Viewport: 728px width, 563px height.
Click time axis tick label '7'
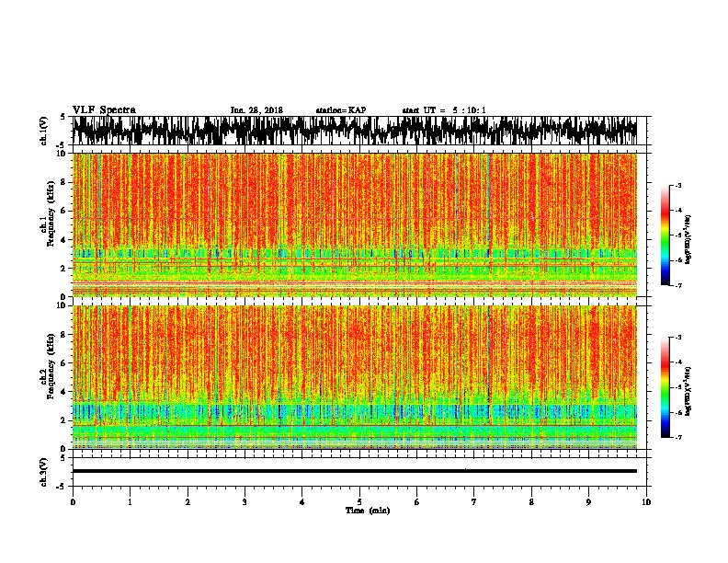[x=474, y=502]
